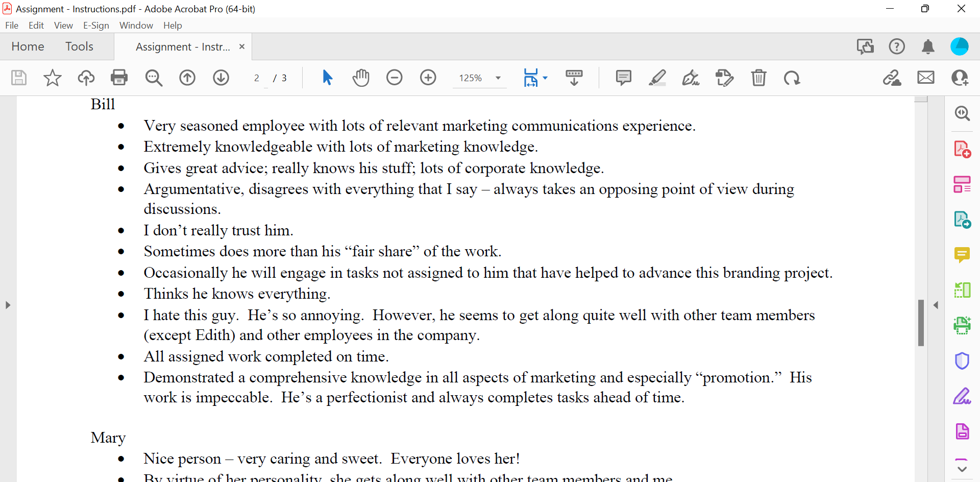Open the Comment tool in the right pane

(963, 255)
